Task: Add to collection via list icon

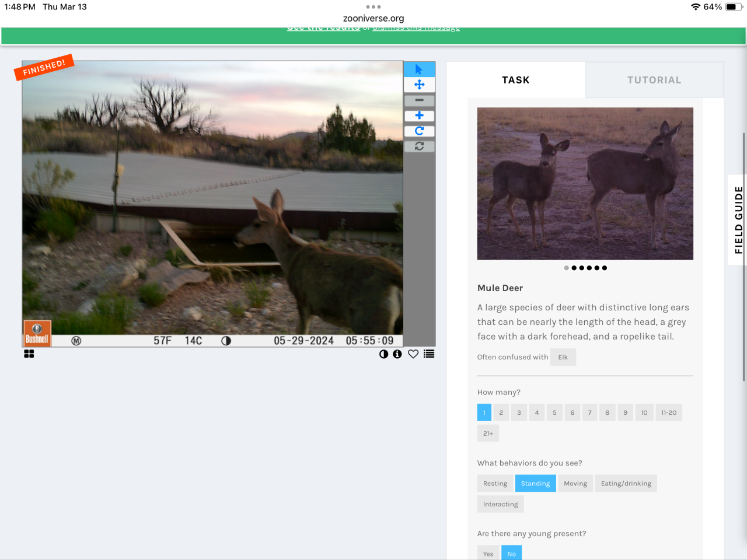Action: point(429,354)
